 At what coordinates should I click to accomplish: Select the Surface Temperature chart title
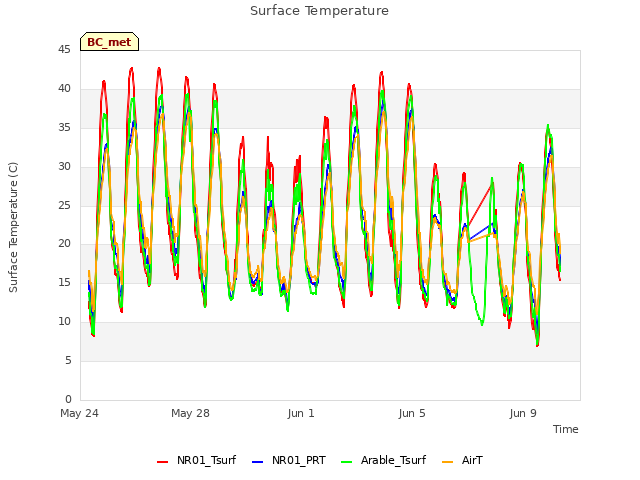point(319,11)
